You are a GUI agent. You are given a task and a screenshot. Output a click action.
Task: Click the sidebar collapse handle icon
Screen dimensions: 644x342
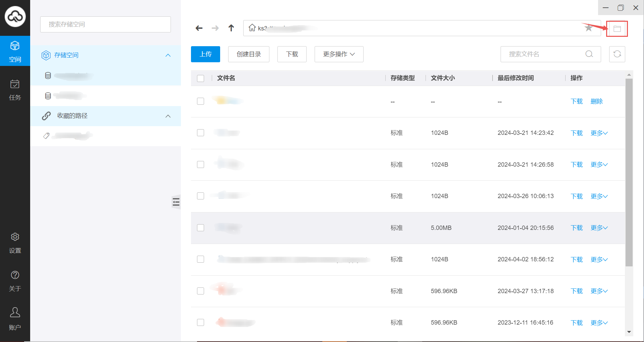click(176, 202)
